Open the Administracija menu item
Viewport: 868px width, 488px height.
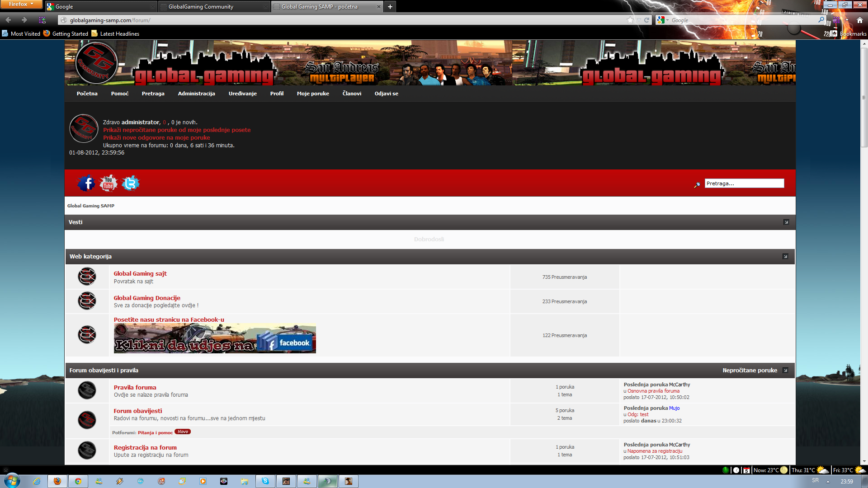point(196,94)
